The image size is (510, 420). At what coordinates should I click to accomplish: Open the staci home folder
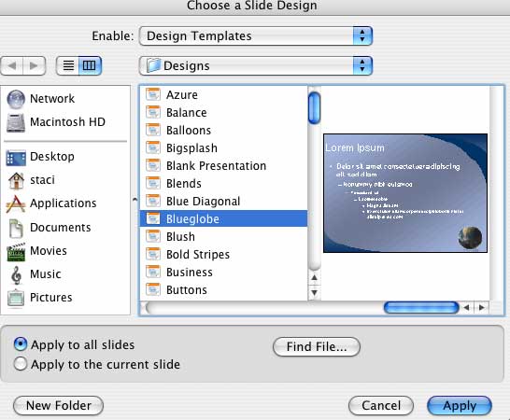pos(16,180)
